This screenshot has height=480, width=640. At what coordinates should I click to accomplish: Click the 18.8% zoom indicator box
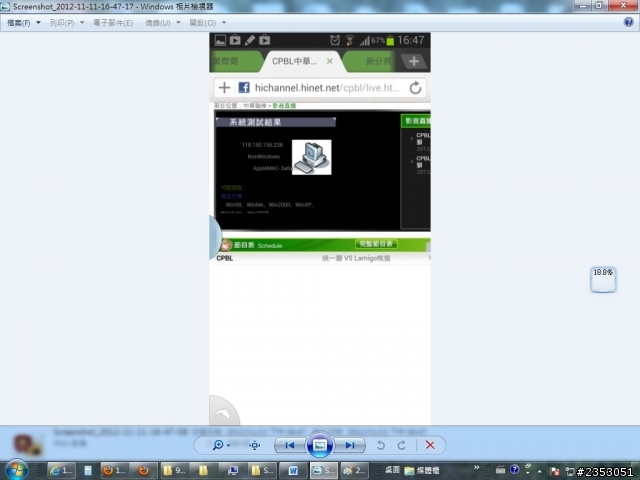pos(603,279)
